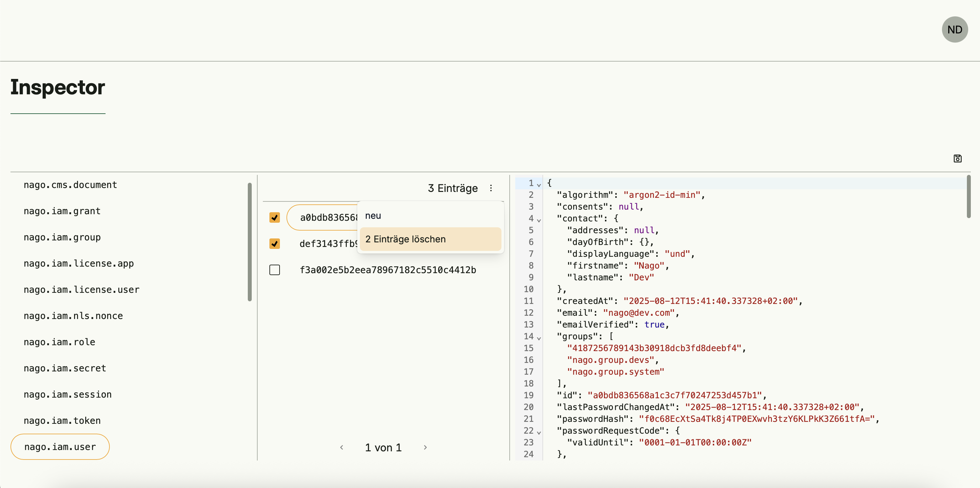Click the store list scrollbar
980x488 pixels.
[x=249, y=242]
